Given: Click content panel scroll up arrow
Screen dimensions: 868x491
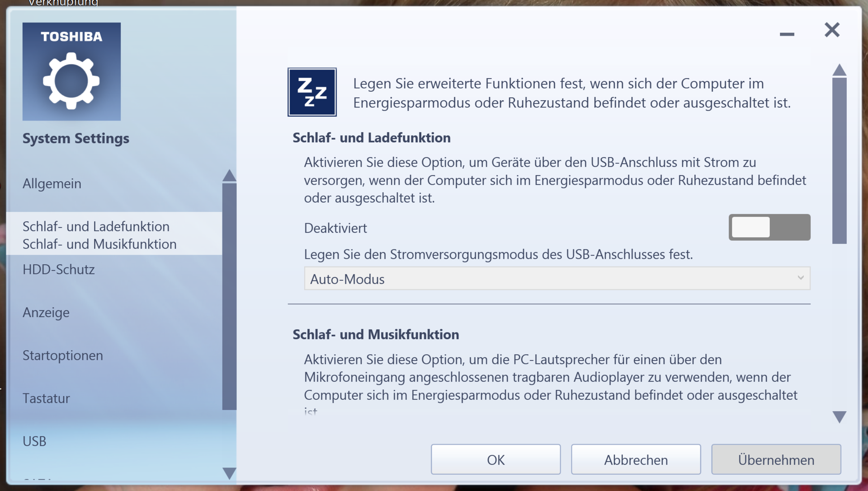Looking at the screenshot, I should [x=839, y=70].
